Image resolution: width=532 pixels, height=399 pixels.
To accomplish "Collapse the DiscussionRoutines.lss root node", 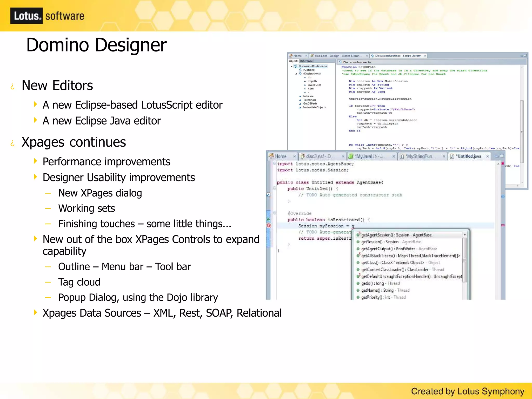I will [x=291, y=66].
